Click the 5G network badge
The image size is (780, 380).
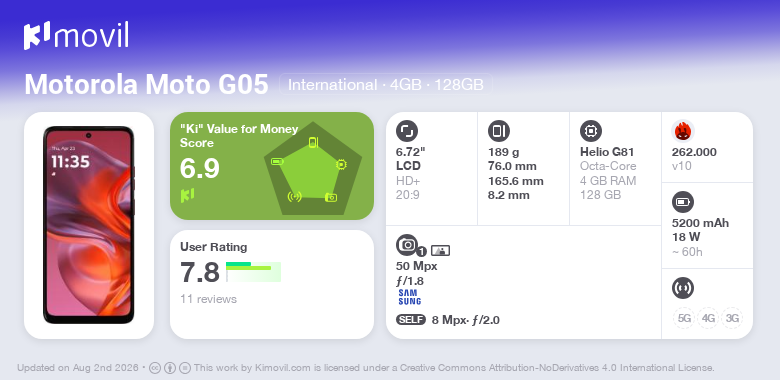click(684, 318)
